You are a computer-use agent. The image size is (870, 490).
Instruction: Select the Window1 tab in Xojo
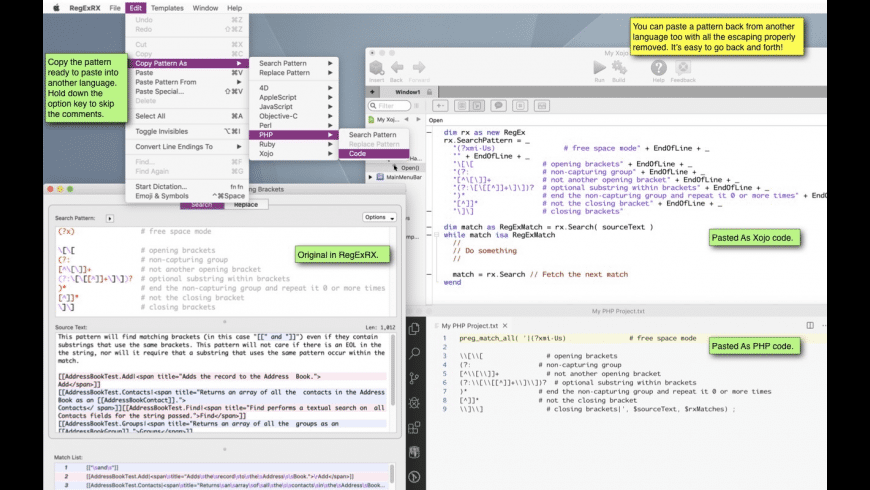(x=406, y=92)
